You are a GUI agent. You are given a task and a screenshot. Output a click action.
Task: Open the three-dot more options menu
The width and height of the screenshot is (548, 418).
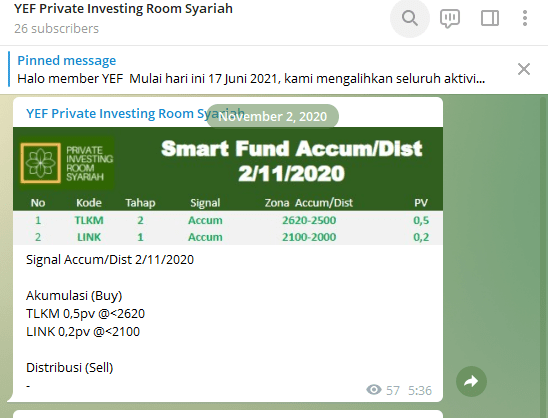point(525,18)
